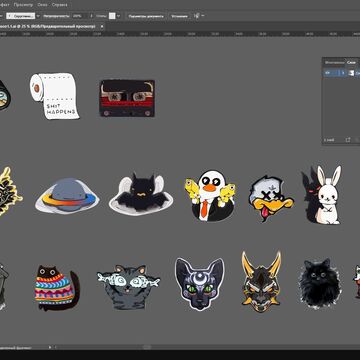Click the style swatch in control bar
The height and width of the screenshot is (360, 360).
(112, 16)
